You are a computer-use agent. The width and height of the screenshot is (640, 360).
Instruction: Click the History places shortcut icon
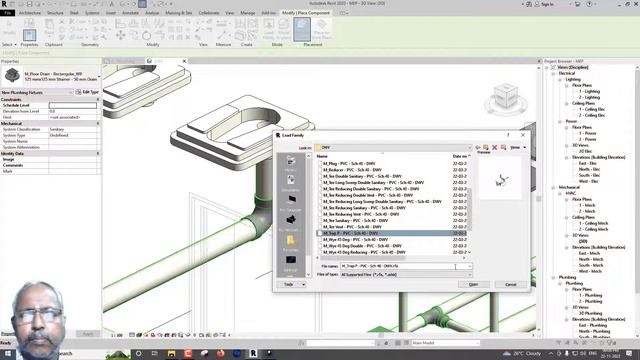pyautogui.click(x=291, y=163)
